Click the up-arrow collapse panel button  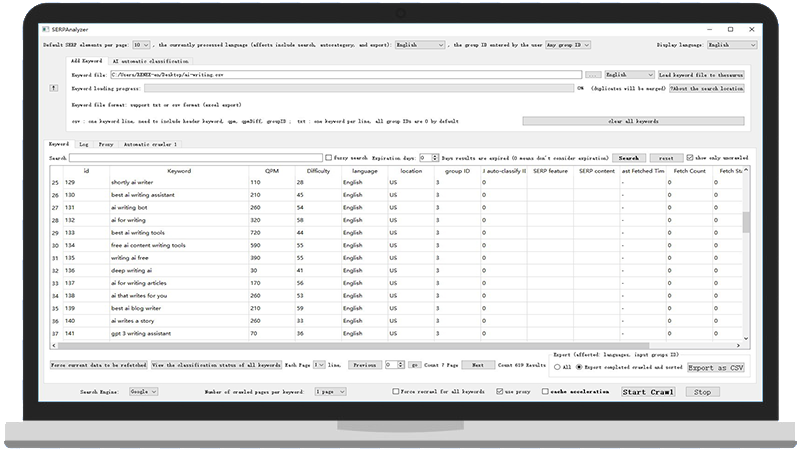[x=54, y=88]
